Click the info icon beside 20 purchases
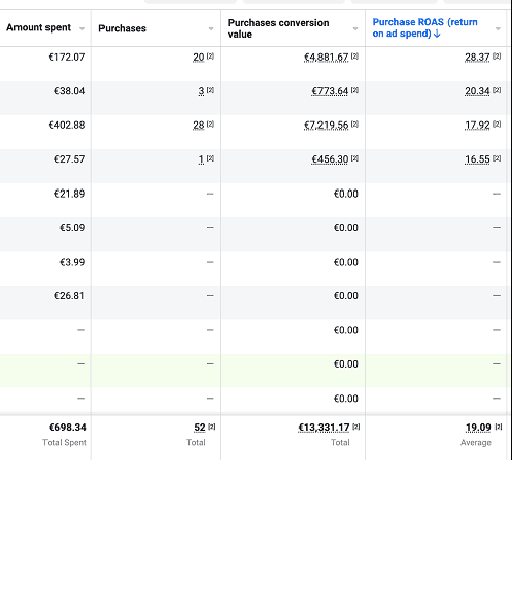This screenshot has height=612, width=512. [210, 57]
